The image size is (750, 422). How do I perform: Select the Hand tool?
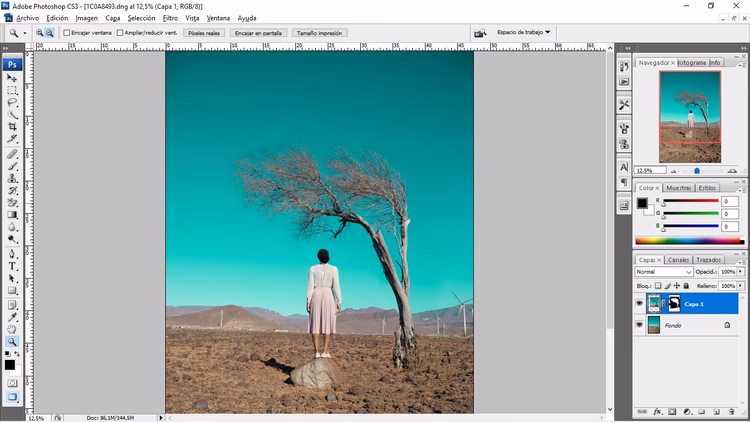pyautogui.click(x=12, y=330)
